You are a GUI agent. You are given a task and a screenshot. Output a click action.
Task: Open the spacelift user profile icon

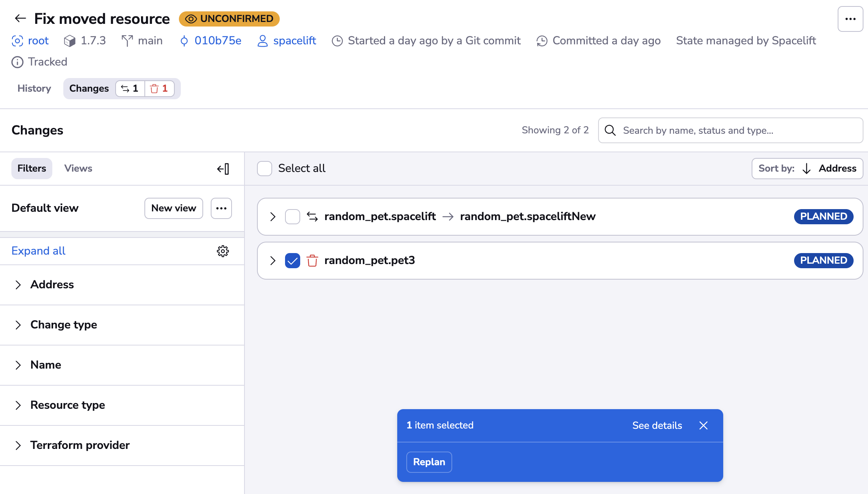[262, 41]
